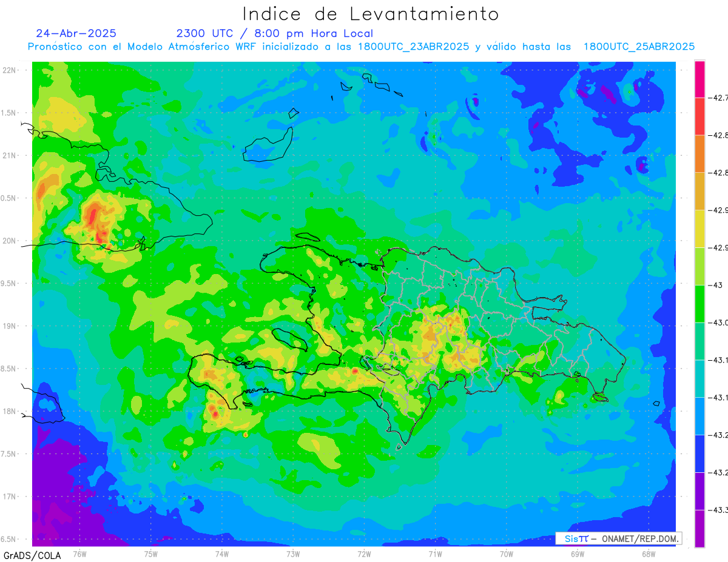The width and height of the screenshot is (728, 562).
Task: Click the "Indice de Levantamiento" title
Action: 371,13
